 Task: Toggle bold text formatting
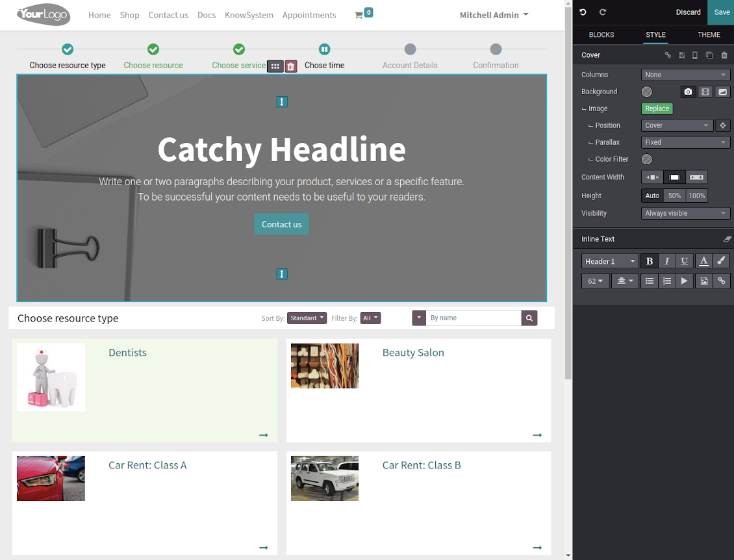(650, 261)
